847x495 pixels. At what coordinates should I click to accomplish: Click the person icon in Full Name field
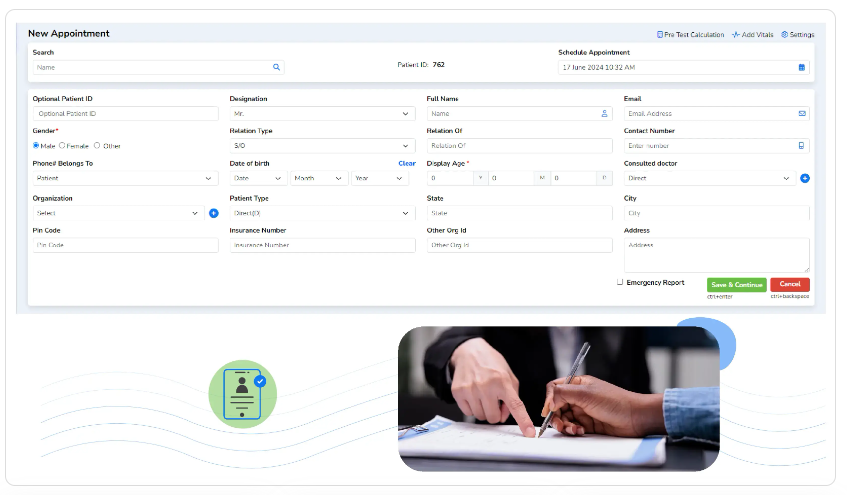click(604, 113)
